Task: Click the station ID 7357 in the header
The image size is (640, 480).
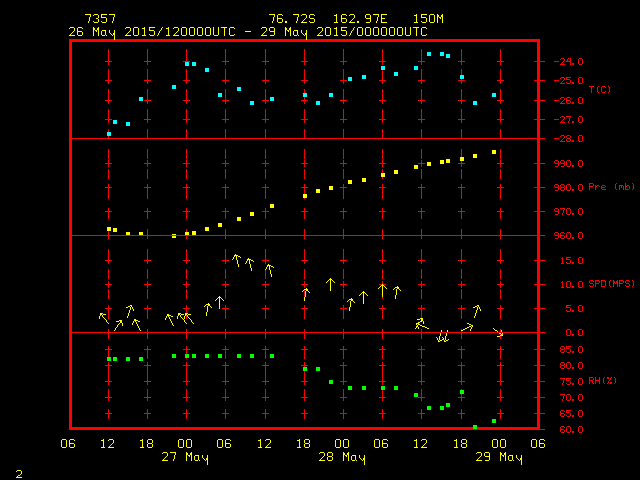Action: (x=98, y=19)
